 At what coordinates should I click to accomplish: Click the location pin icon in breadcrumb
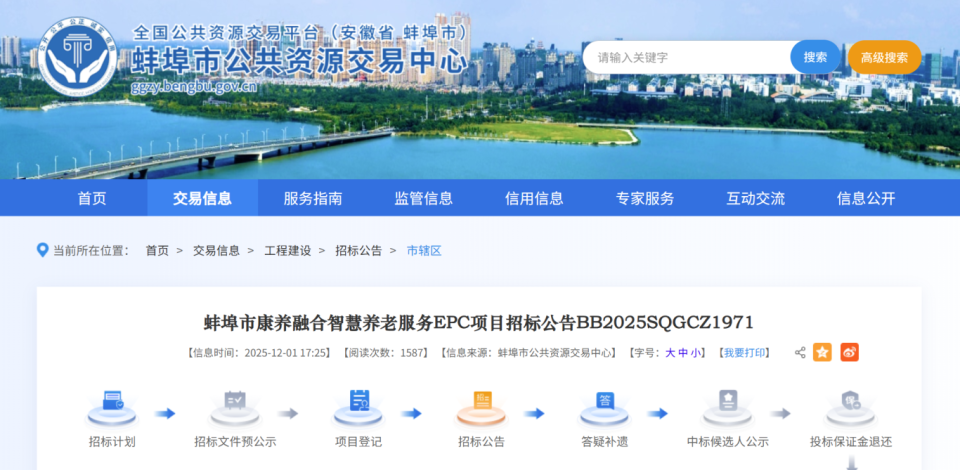click(42, 250)
